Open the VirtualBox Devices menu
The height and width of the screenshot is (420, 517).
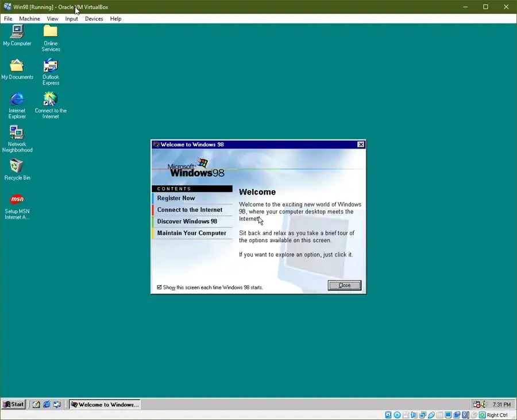click(x=94, y=19)
